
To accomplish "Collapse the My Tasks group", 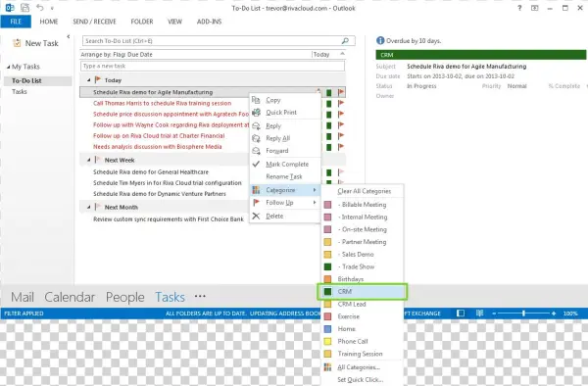I will point(8,67).
